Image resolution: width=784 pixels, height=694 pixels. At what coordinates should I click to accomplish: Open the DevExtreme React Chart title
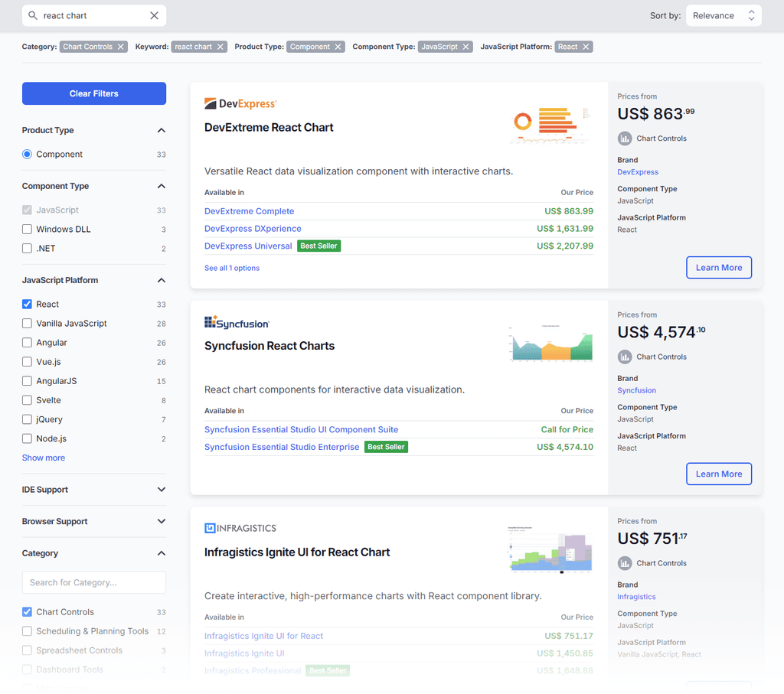click(x=269, y=128)
